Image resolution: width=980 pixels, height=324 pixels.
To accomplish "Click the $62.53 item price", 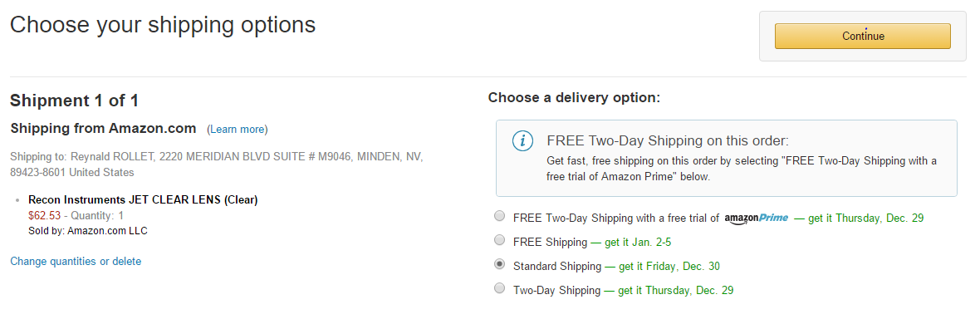I will tap(44, 216).
